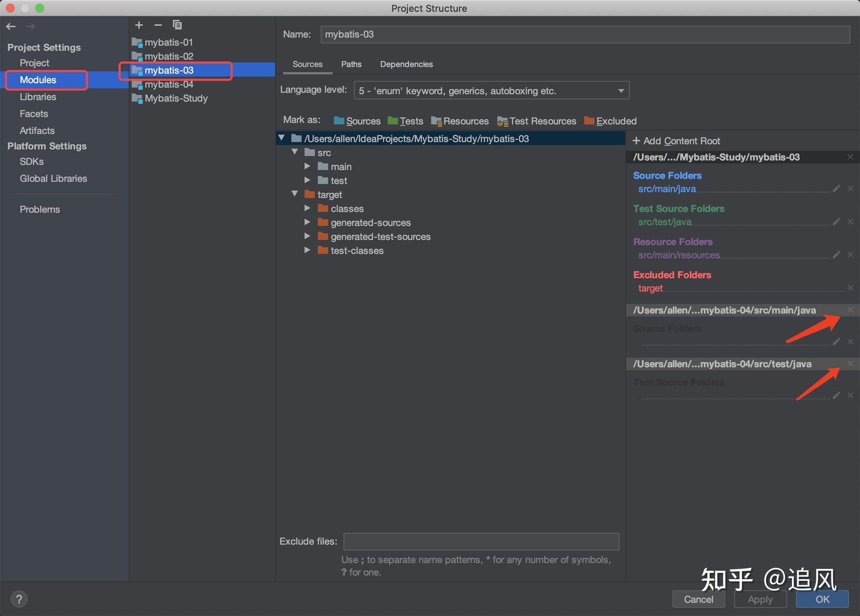Switch to the Dependencies tab

406,64
